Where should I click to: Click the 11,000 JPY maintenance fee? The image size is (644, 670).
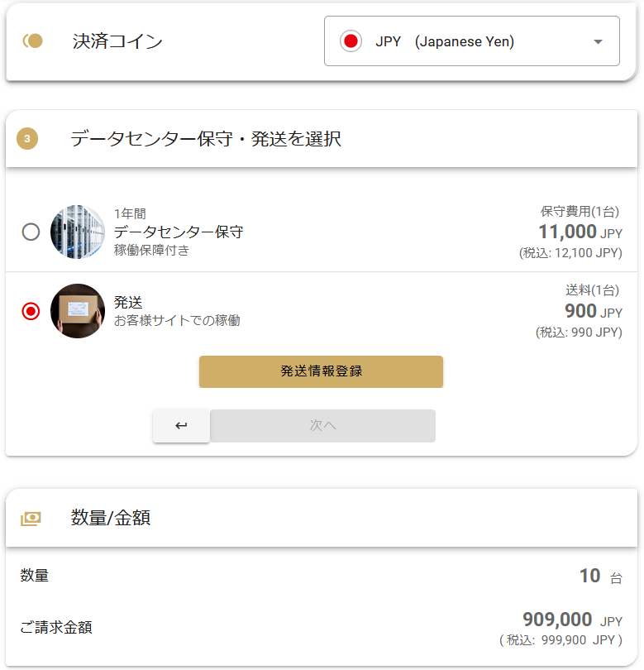[x=580, y=232]
